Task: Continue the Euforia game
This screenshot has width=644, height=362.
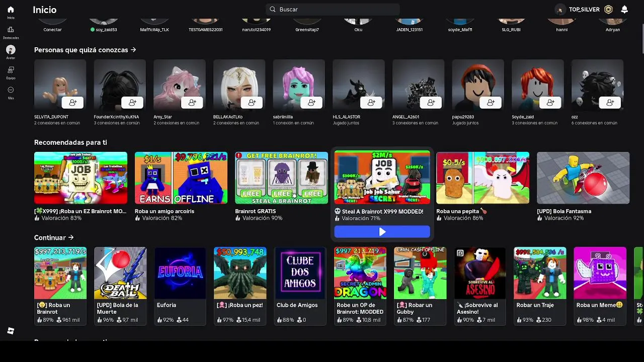Action: point(180,286)
